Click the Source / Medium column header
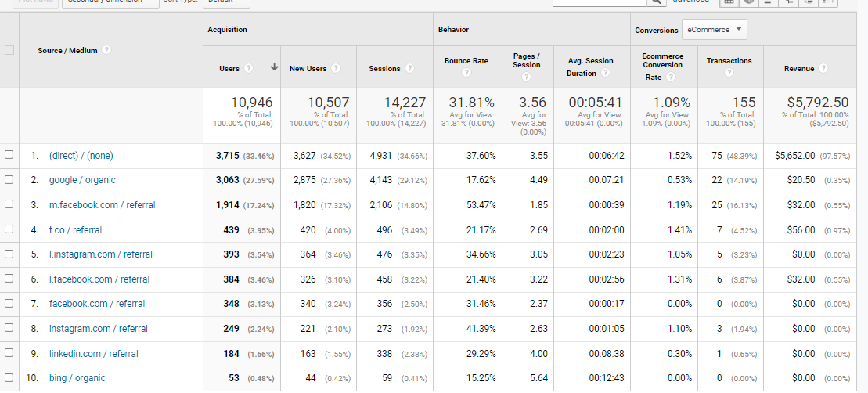The height and width of the screenshot is (393, 868). (x=67, y=50)
